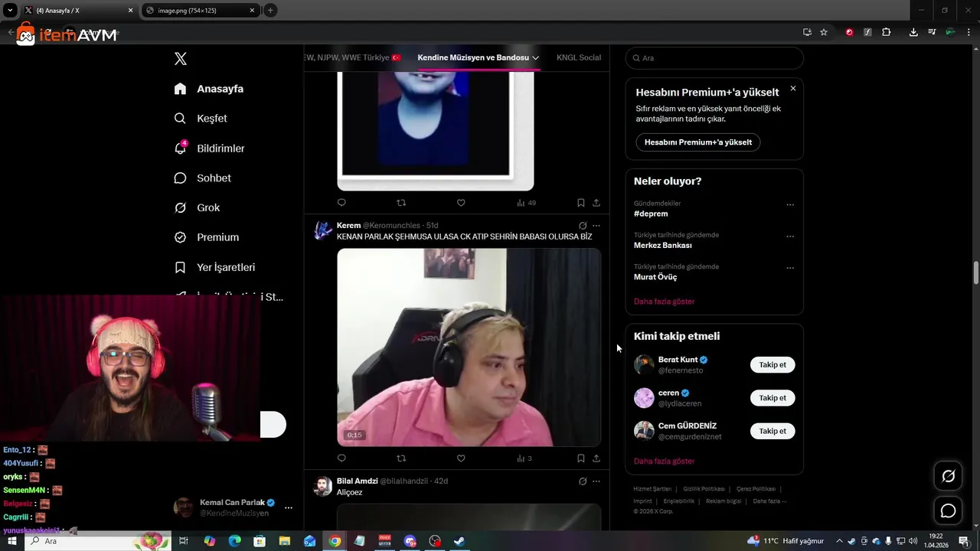
Task: Open Chrome three-dot menu
Action: (x=969, y=32)
